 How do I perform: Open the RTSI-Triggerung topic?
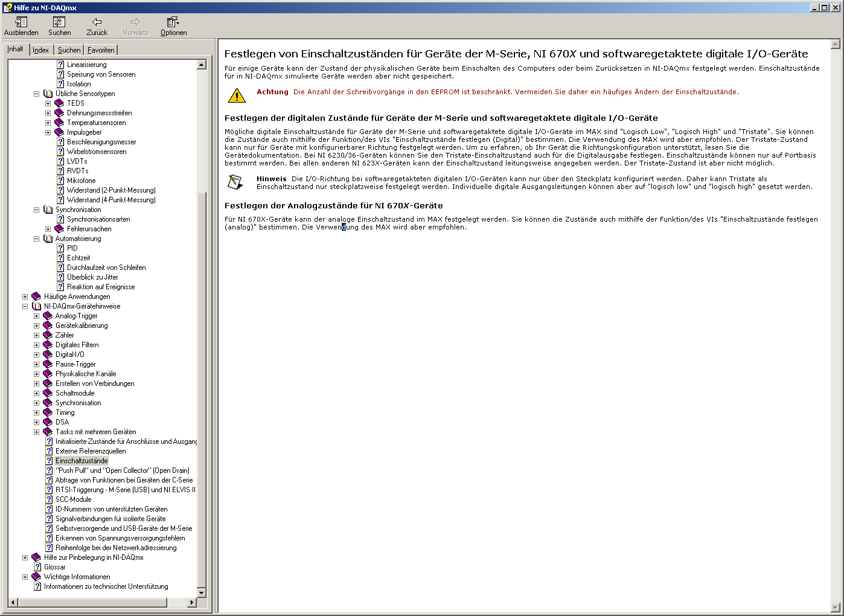[x=126, y=490]
